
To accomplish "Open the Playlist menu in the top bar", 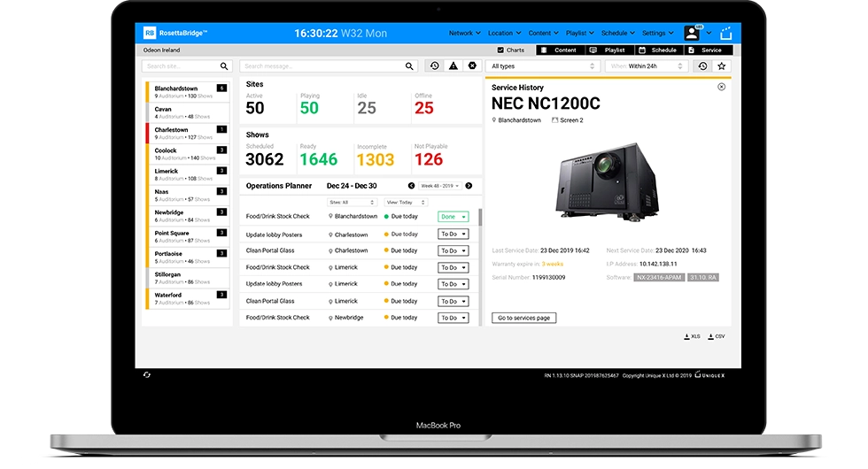I will pyautogui.click(x=579, y=34).
